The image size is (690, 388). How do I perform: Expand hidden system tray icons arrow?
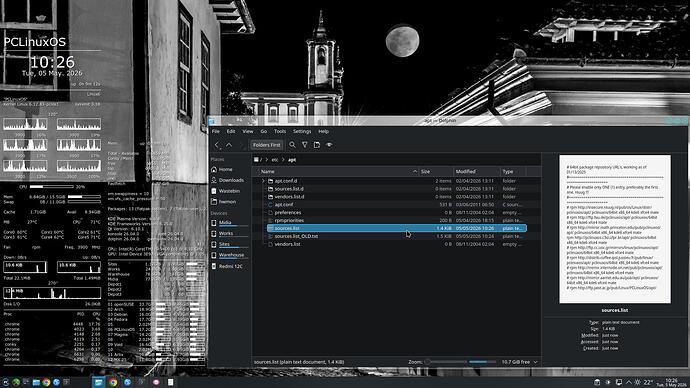[x=628, y=382]
